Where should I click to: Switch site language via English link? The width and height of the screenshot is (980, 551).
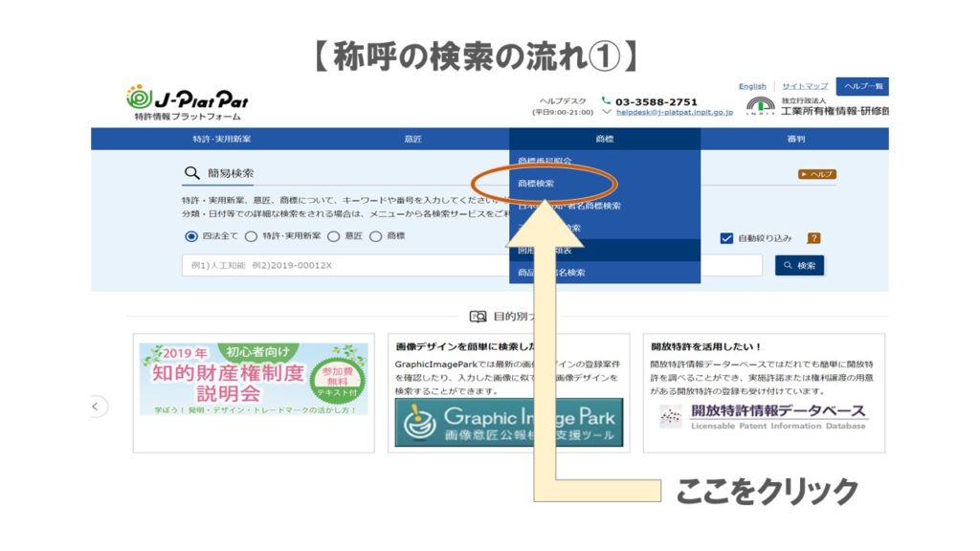[752, 86]
